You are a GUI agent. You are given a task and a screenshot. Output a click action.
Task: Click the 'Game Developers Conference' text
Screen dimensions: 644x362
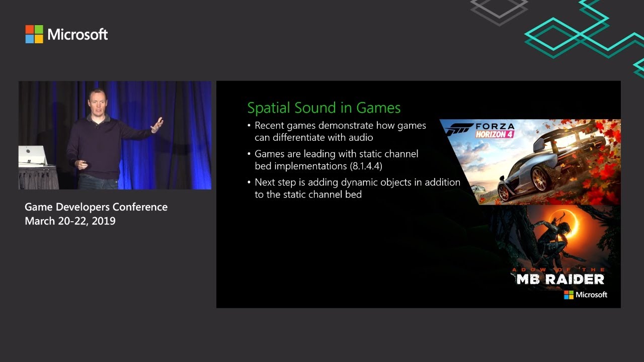pos(96,207)
